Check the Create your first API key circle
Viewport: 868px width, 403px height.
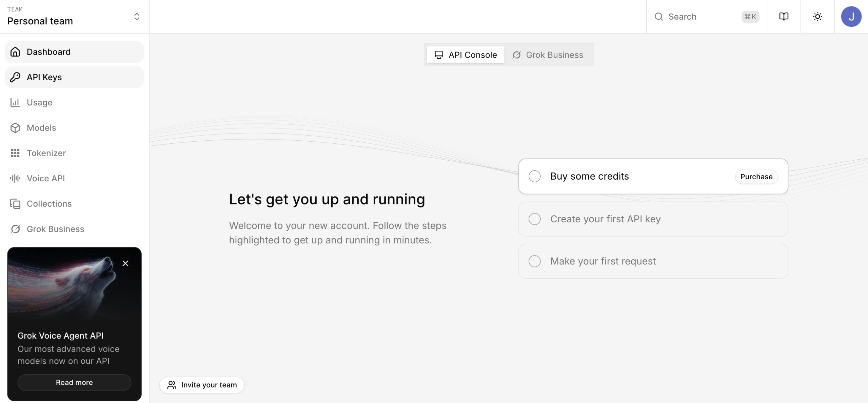(x=534, y=219)
